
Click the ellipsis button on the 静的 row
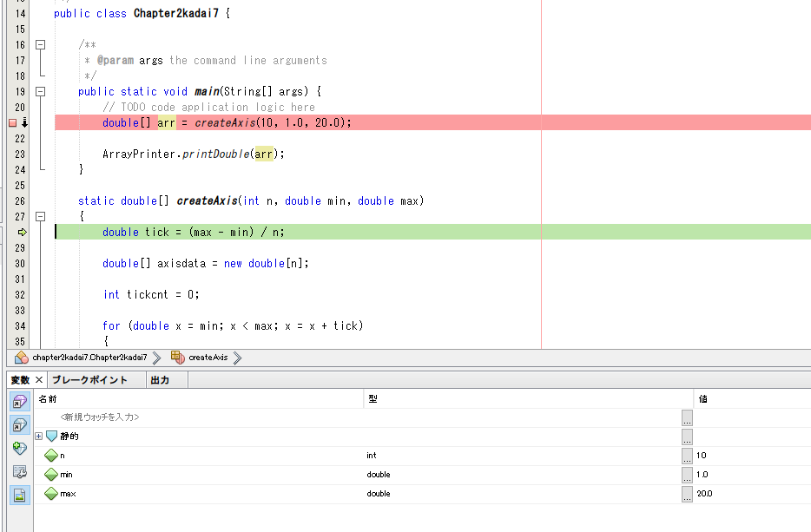pos(687,437)
